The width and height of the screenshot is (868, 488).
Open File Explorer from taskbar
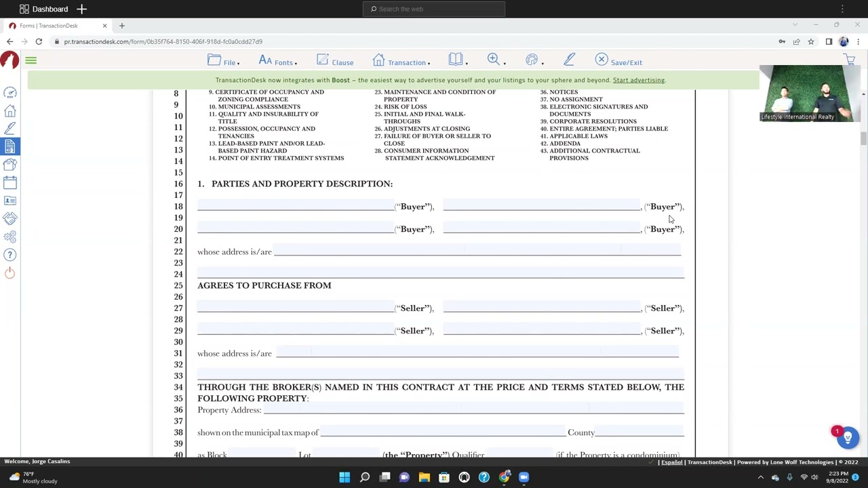(x=425, y=477)
